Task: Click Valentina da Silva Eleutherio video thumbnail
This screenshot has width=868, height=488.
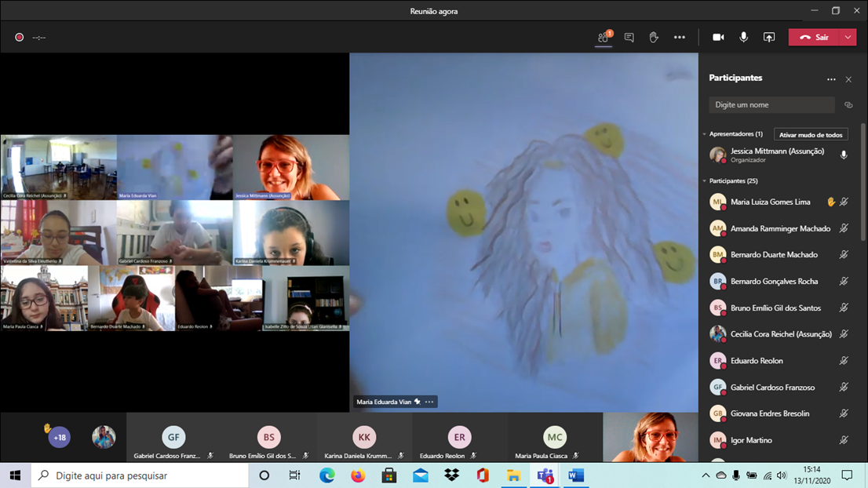Action: [59, 232]
